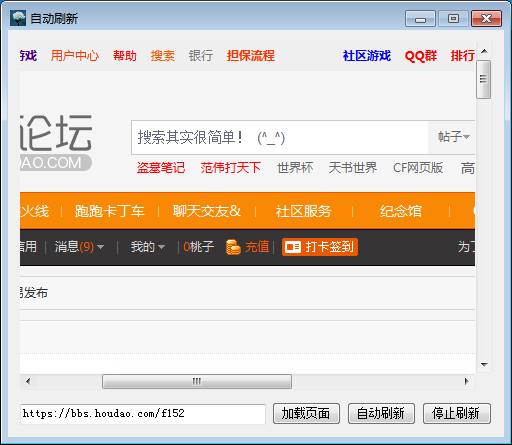The height and width of the screenshot is (445, 512).
Task: Select the 跑跑卡丁车 navigation tab
Action: 109,211
